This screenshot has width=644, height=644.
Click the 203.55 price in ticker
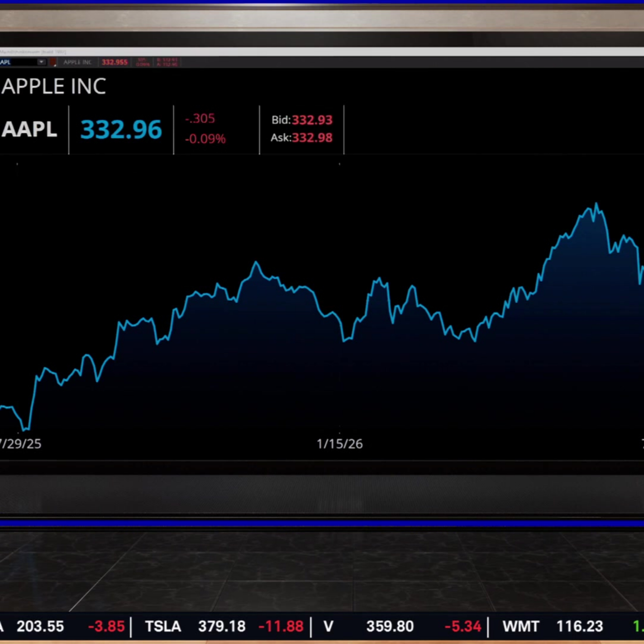pyautogui.click(x=40, y=626)
